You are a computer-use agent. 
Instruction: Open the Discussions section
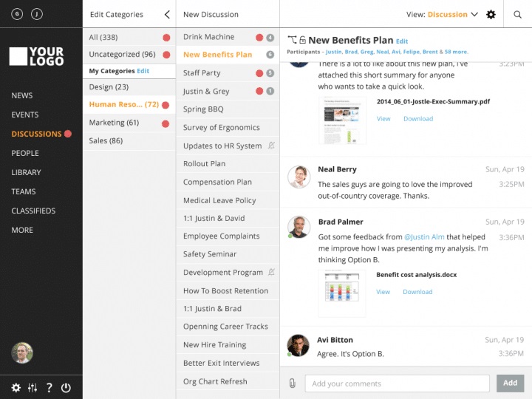tap(36, 134)
